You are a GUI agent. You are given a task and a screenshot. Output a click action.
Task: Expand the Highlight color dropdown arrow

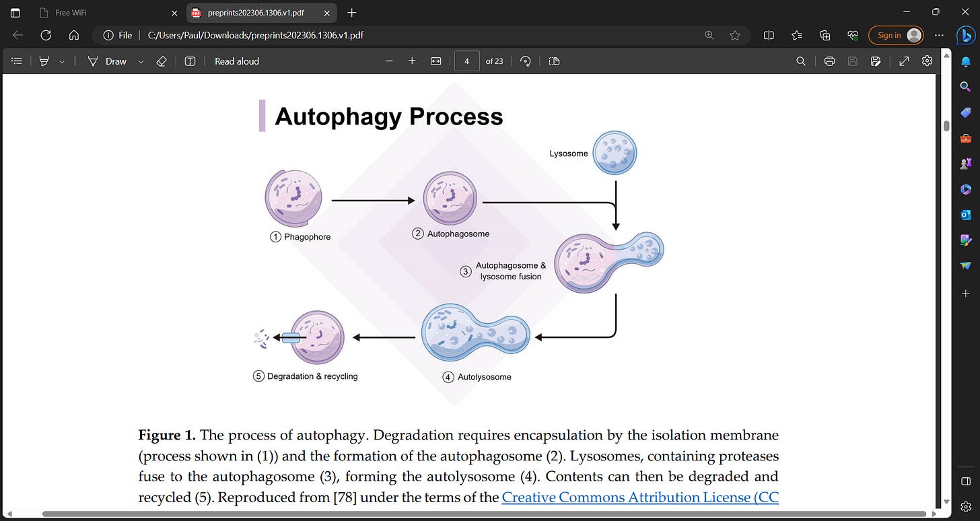point(62,61)
